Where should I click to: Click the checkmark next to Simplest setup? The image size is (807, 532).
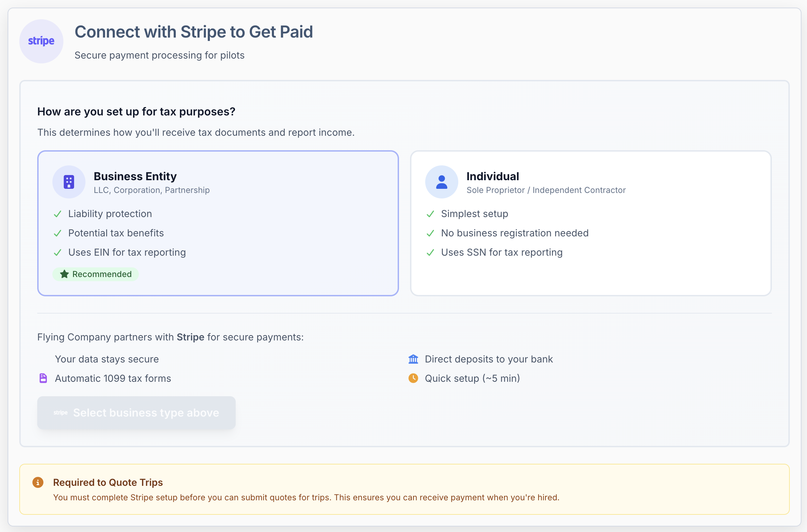point(430,214)
